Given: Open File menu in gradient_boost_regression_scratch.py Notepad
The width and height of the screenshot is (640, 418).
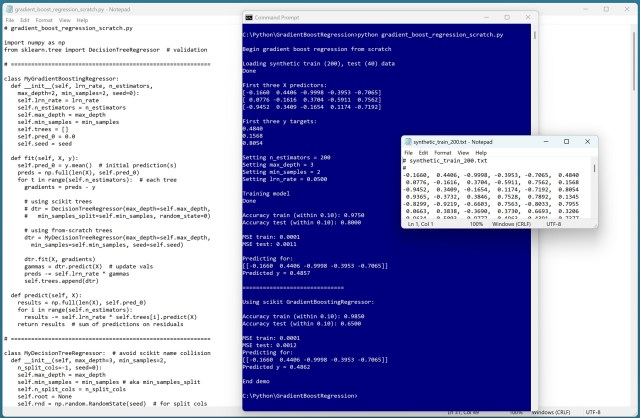Looking at the screenshot, I should click(9, 18).
